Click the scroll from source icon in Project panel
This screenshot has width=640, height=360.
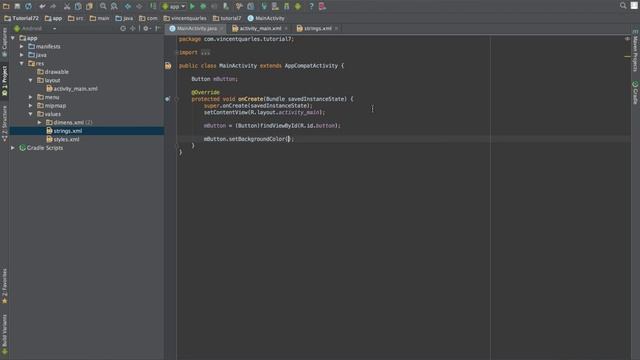(123, 29)
